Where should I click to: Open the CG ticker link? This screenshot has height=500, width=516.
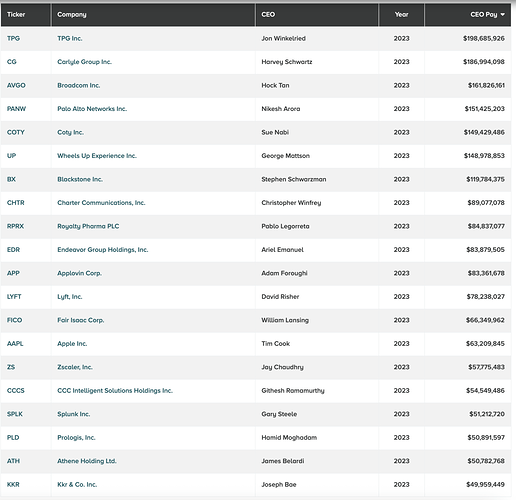coord(12,62)
